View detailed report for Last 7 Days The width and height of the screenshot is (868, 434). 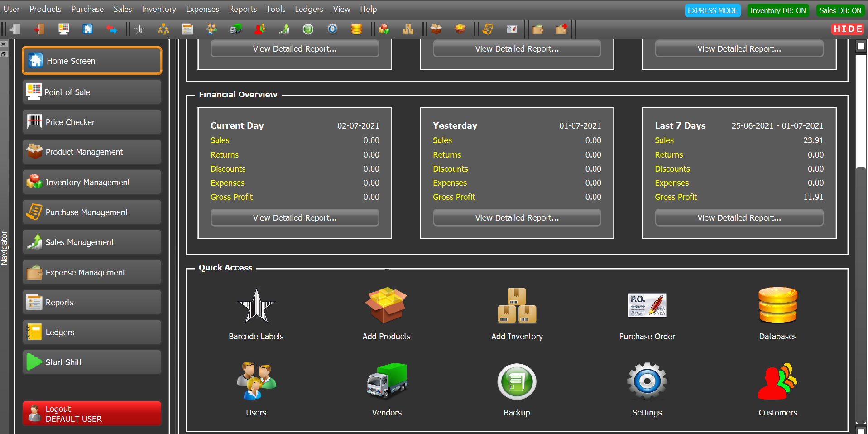739,217
